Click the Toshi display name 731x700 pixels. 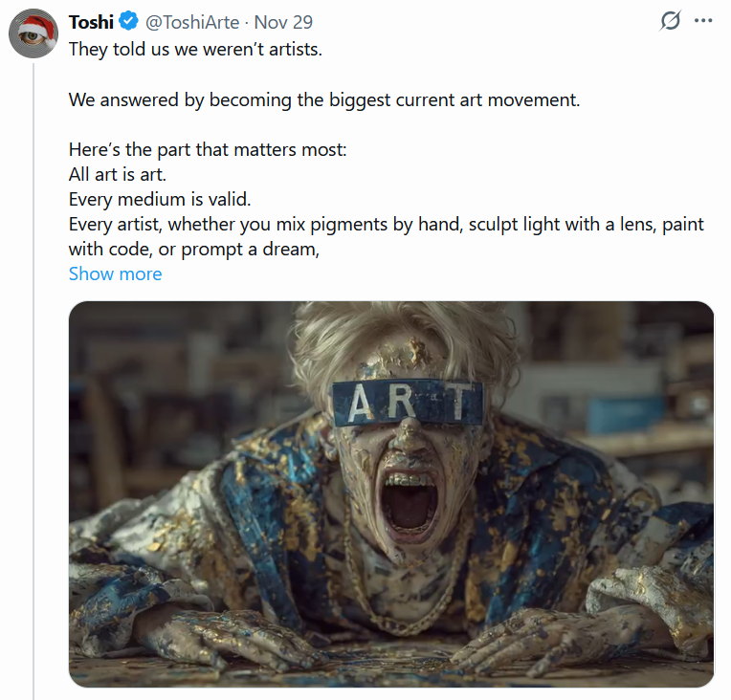91,22
